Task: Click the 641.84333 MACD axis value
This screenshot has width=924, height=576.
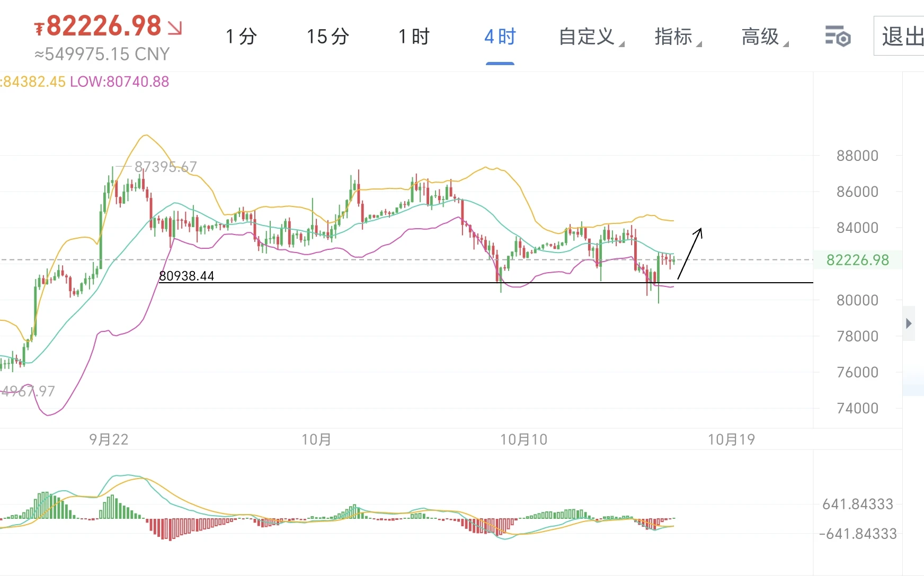Action: 858,504
